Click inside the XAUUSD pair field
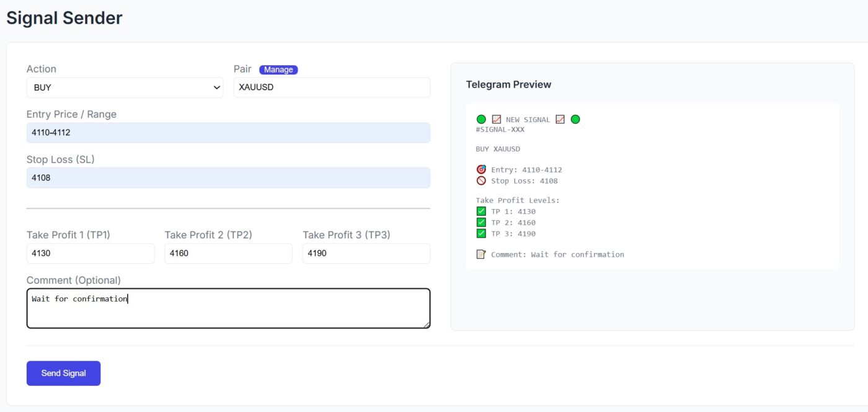The width and height of the screenshot is (868, 412). [x=332, y=87]
